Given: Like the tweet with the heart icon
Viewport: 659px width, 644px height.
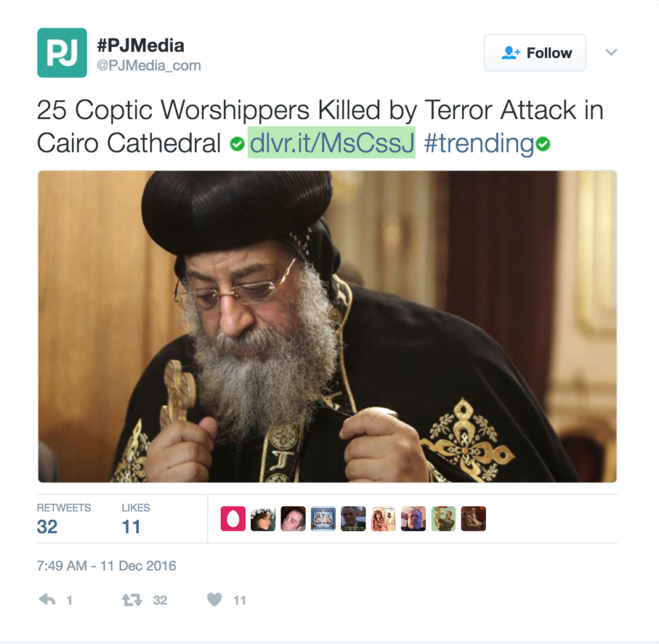Looking at the screenshot, I should click(214, 600).
